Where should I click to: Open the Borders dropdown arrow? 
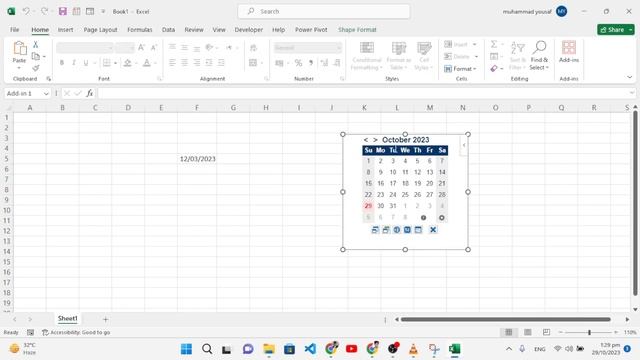(116, 63)
